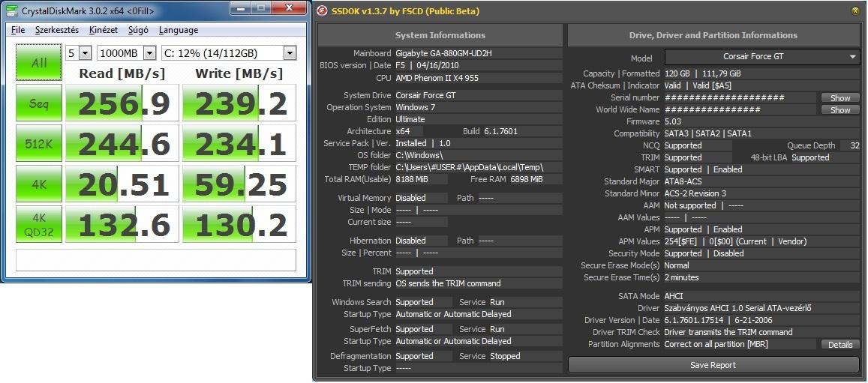Click 'OS sends the TRIM command' text
This screenshot has height=383, width=868.
pyautogui.click(x=449, y=283)
